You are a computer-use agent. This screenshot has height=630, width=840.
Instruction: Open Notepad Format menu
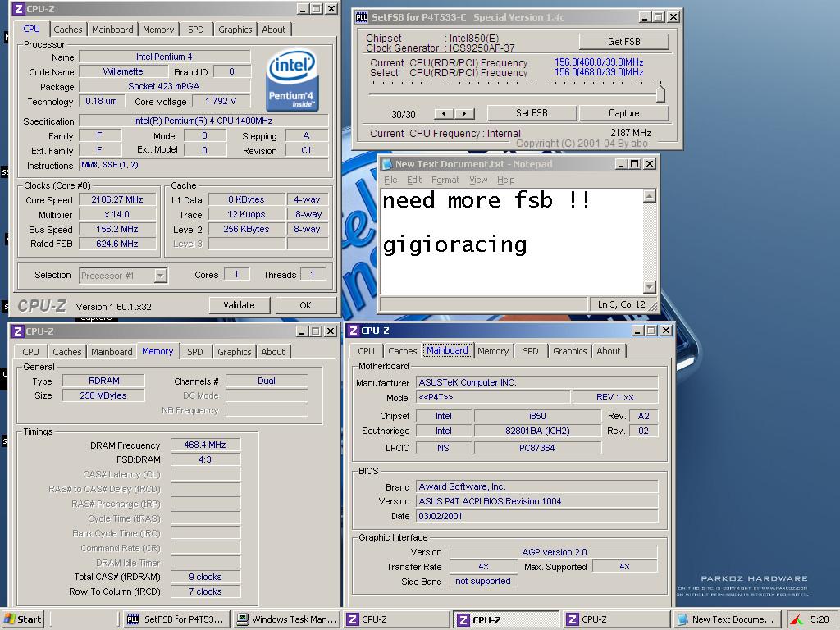[445, 180]
